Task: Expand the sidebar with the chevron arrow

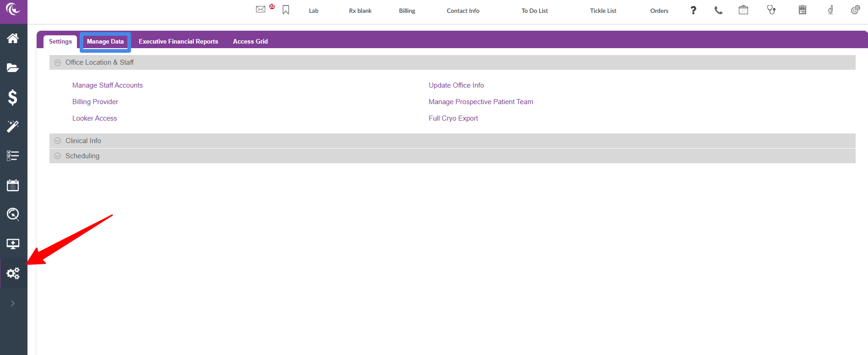Action: click(13, 303)
